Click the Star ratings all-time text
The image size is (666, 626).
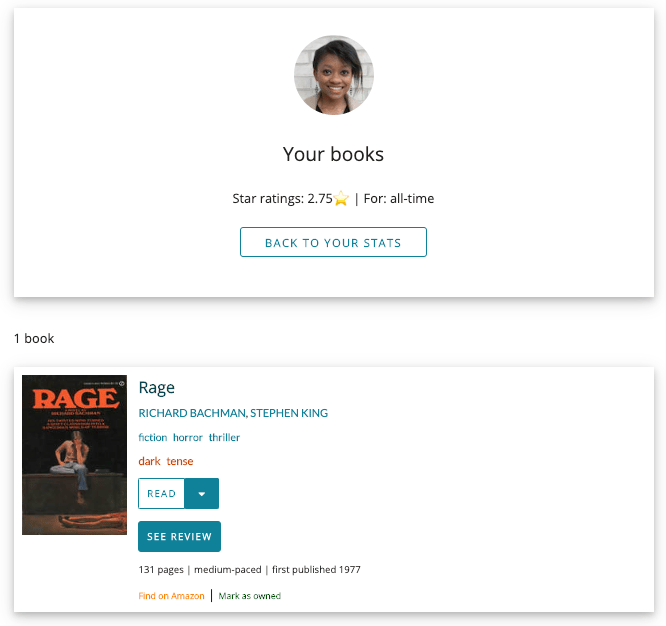pos(333,198)
